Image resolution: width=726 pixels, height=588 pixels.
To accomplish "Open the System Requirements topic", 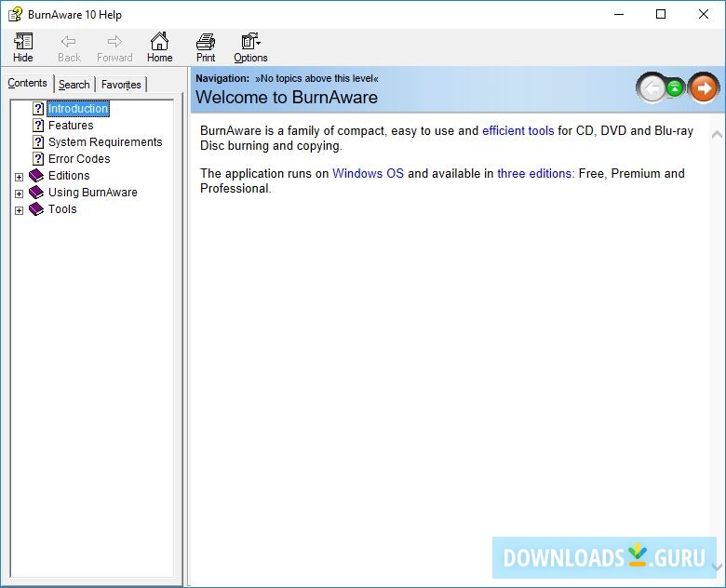I will pyautogui.click(x=105, y=142).
